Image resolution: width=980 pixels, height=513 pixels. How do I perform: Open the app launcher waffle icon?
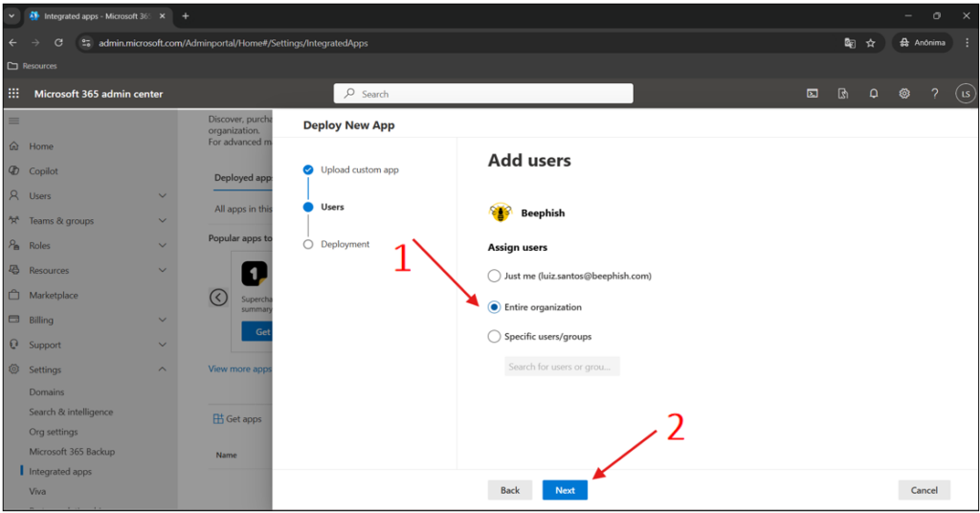click(13, 94)
